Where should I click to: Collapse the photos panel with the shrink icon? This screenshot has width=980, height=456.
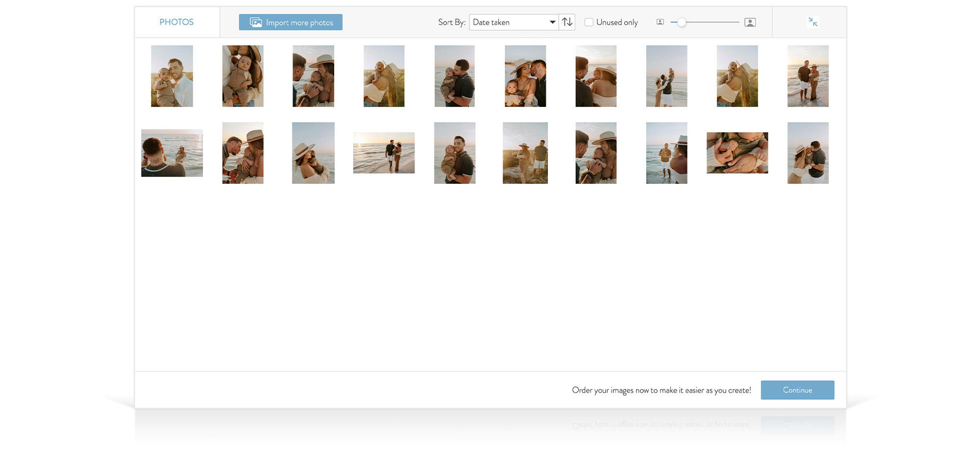tap(813, 22)
